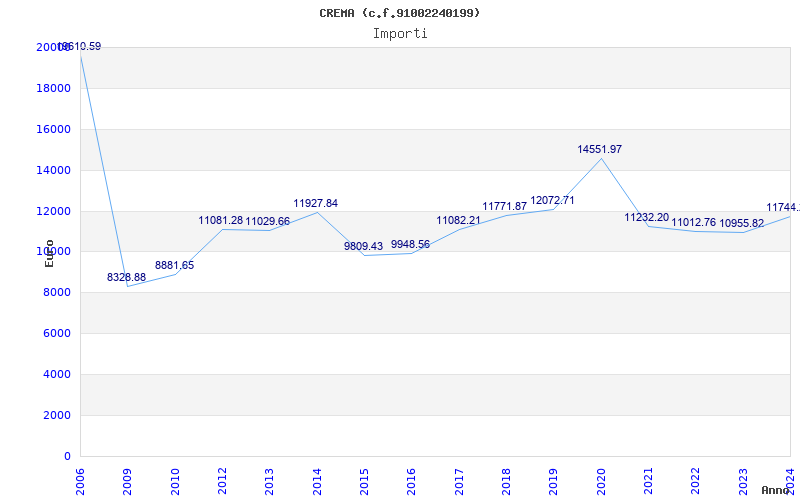Click x-axis year 2023

coord(743,482)
